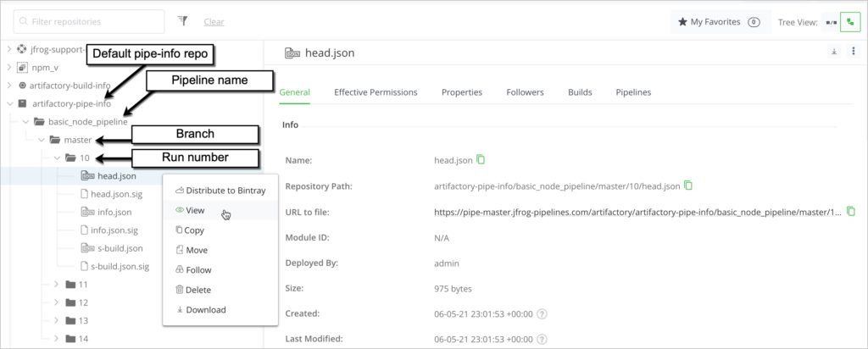Screen dimensions: 868x349
Task: Open the three-dot more actions menu
Action: 853,52
